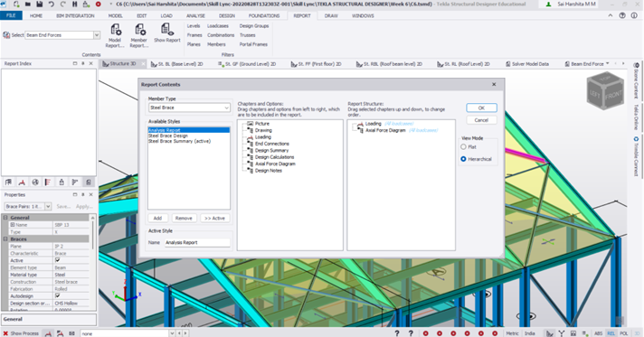
Task: Click the Show Report icon
Action: pyautogui.click(x=166, y=30)
